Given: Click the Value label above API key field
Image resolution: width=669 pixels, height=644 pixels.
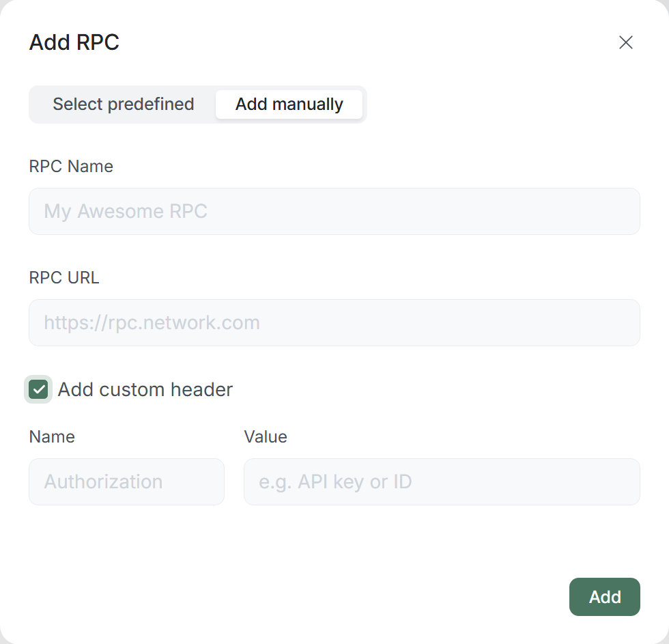Looking at the screenshot, I should [266, 436].
